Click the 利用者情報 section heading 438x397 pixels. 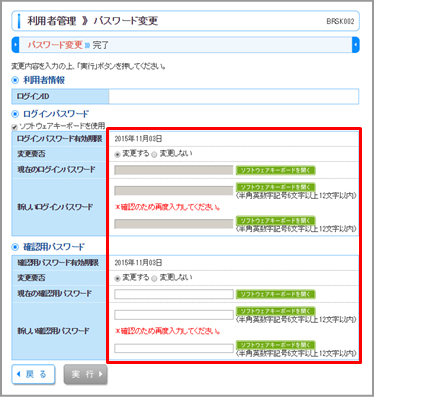44,80
